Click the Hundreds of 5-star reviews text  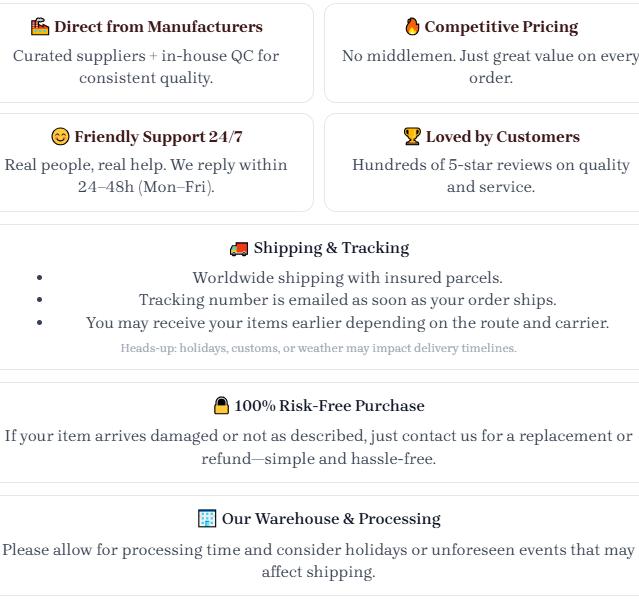click(490, 175)
